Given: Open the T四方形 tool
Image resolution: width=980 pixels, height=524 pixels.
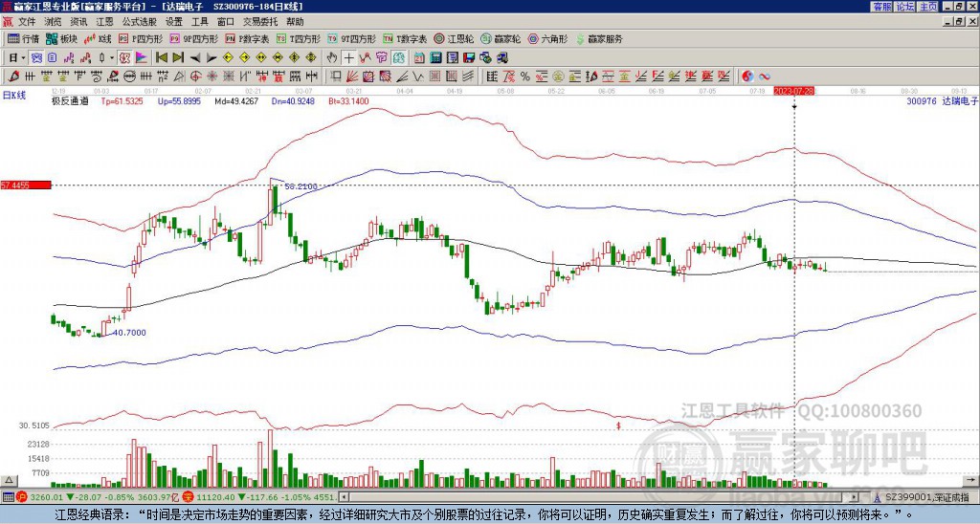Looking at the screenshot, I should click(x=299, y=38).
